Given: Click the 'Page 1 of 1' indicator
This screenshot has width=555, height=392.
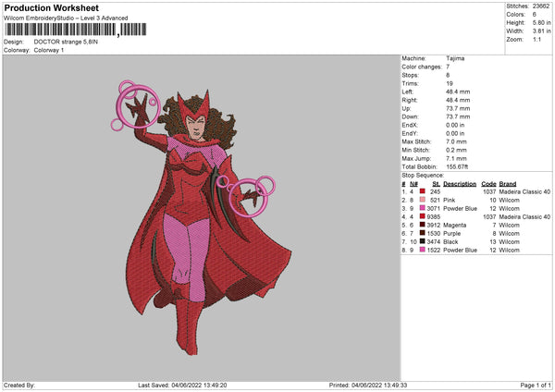Looking at the screenshot, I should click(536, 385).
